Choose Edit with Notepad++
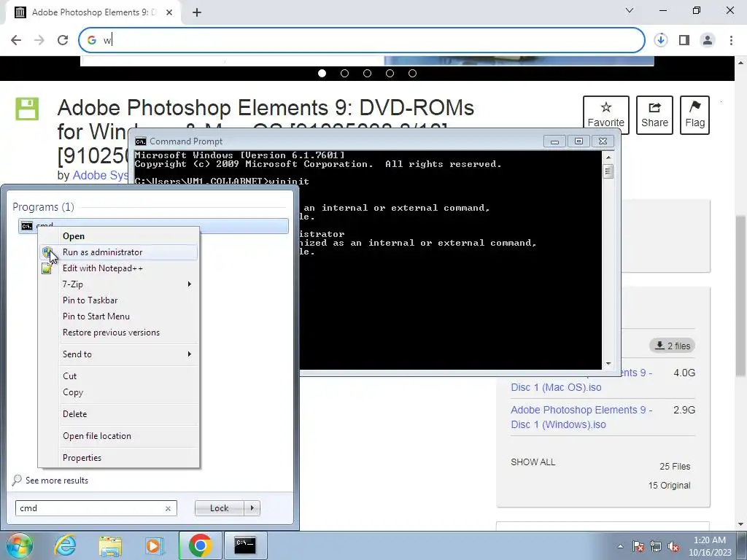Viewport: 747px width, 560px height. point(118,268)
